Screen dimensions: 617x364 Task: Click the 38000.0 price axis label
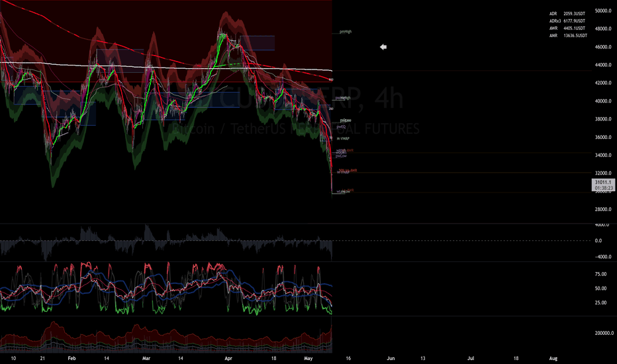603,119
